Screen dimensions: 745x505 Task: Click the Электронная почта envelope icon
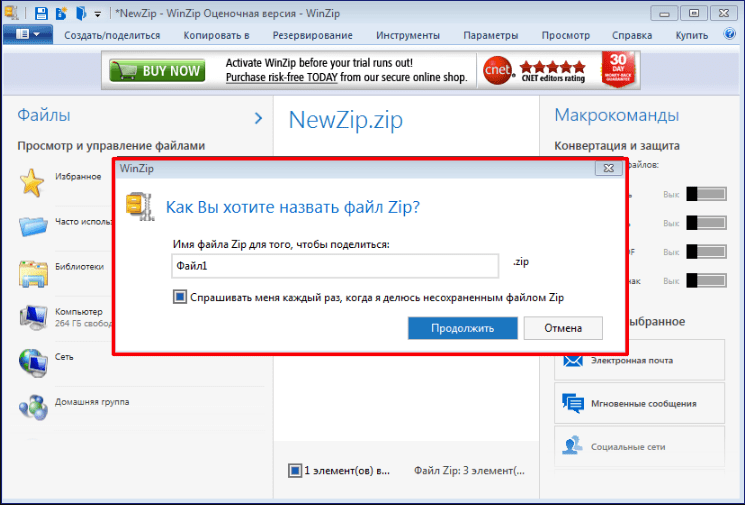coord(574,360)
